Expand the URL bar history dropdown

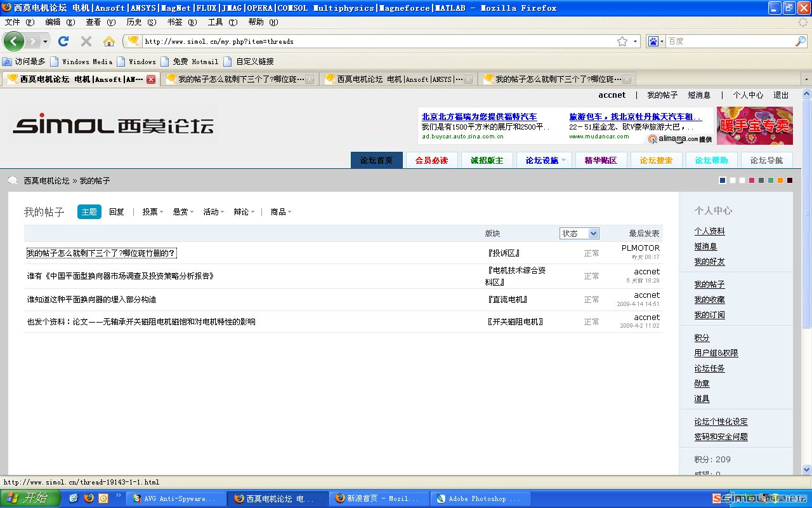pyautogui.click(x=635, y=41)
